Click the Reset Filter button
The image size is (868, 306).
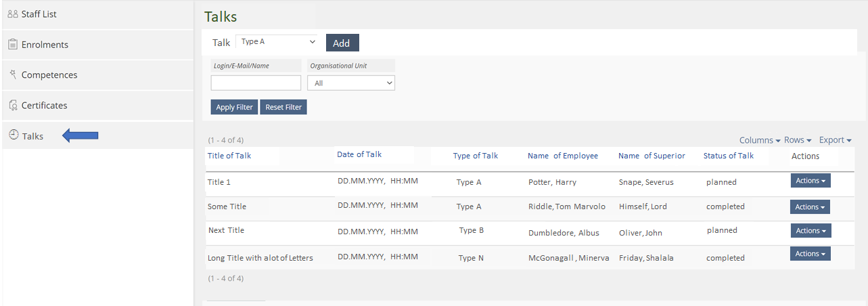coord(283,107)
